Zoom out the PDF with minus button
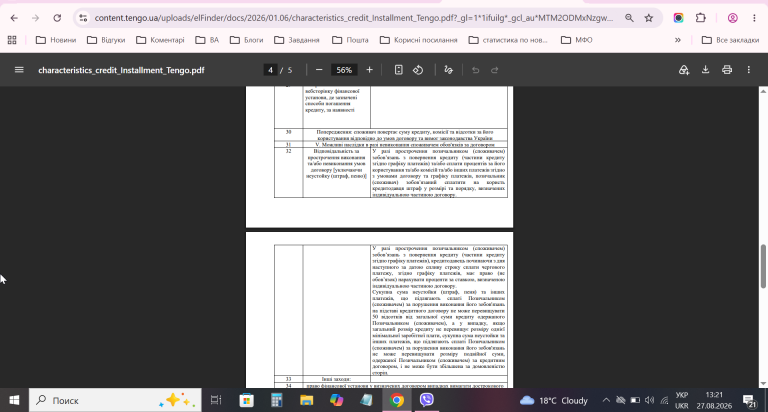The height and width of the screenshot is (412, 768). tap(319, 70)
